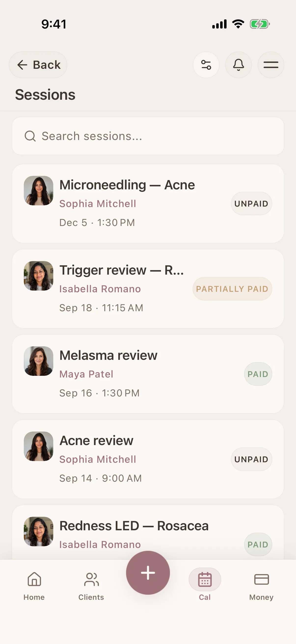Go Back to previous screen
Viewport: 296px width, 644px height.
(38, 65)
